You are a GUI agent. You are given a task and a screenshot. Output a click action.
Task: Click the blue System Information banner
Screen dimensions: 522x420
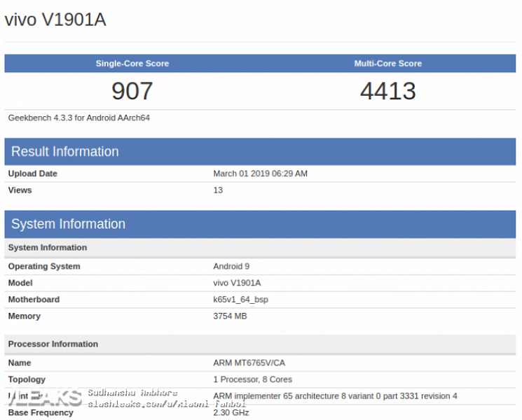(260, 224)
